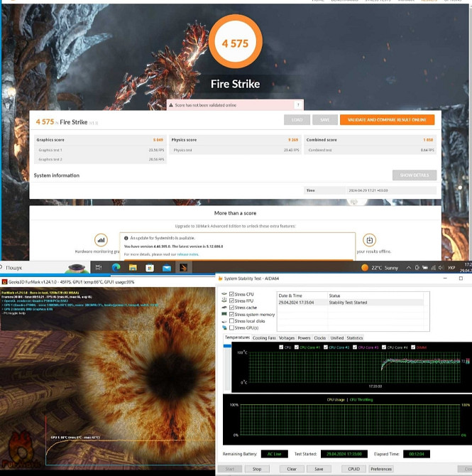Viewport: 472px width, 476px height.
Task: Open the Statistics tab in AIDA64
Action: [x=354, y=338]
